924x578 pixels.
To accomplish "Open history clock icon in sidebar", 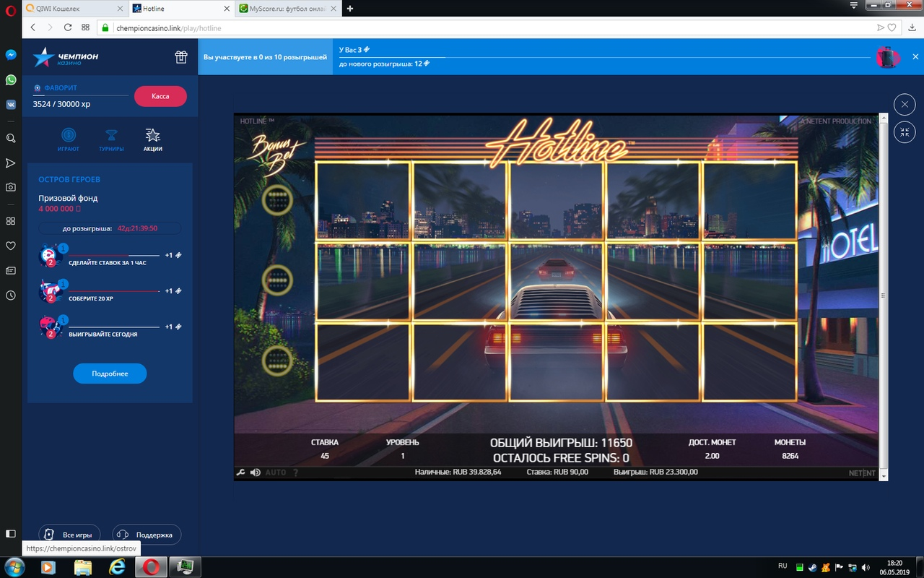I will click(11, 295).
